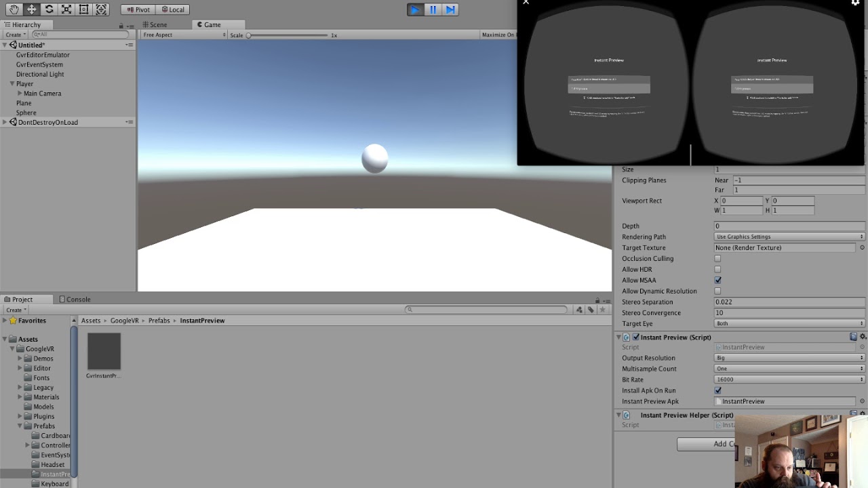Open Rendering Path dropdown

coord(789,237)
